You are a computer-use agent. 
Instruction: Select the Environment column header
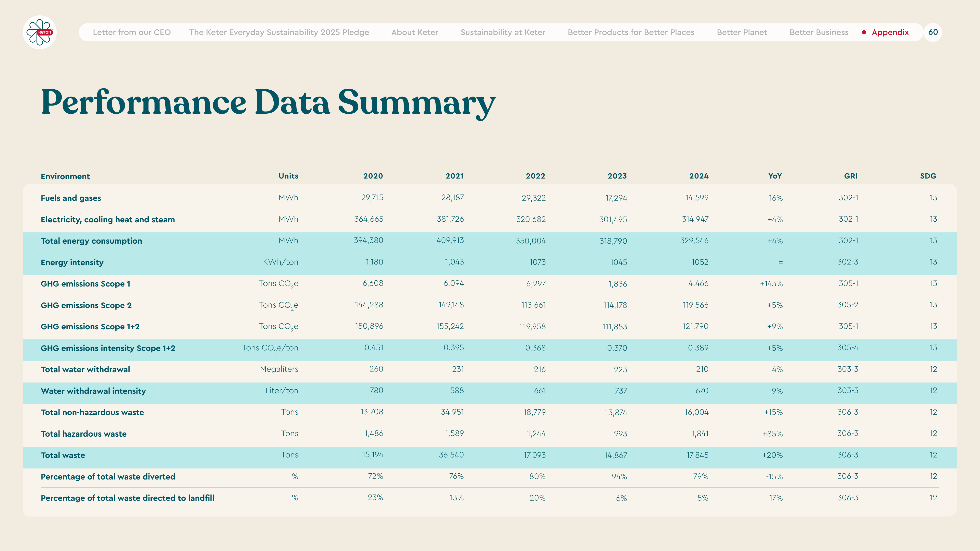[x=65, y=176]
